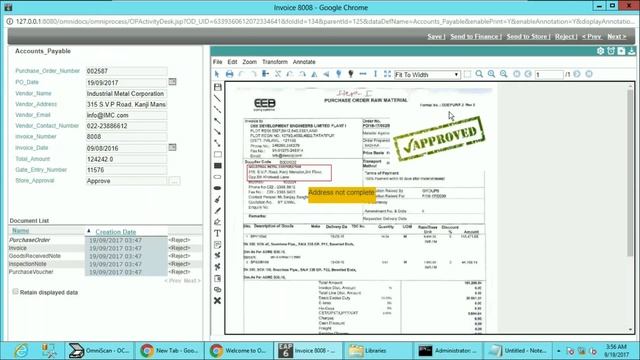Image resolution: width=640 pixels, height=360 pixels.
Task: Go to next page arrow icon
Action: pyautogui.click(x=577, y=74)
